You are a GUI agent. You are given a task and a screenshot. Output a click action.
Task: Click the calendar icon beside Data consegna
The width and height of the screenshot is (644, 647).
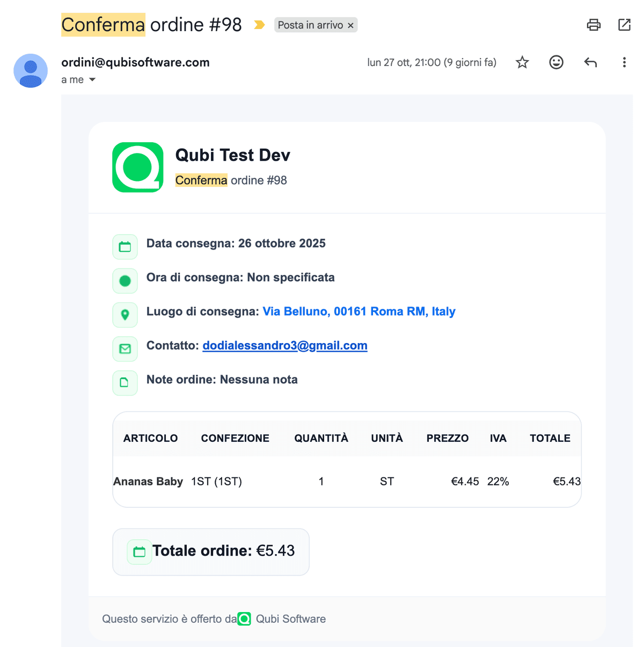coord(125,247)
